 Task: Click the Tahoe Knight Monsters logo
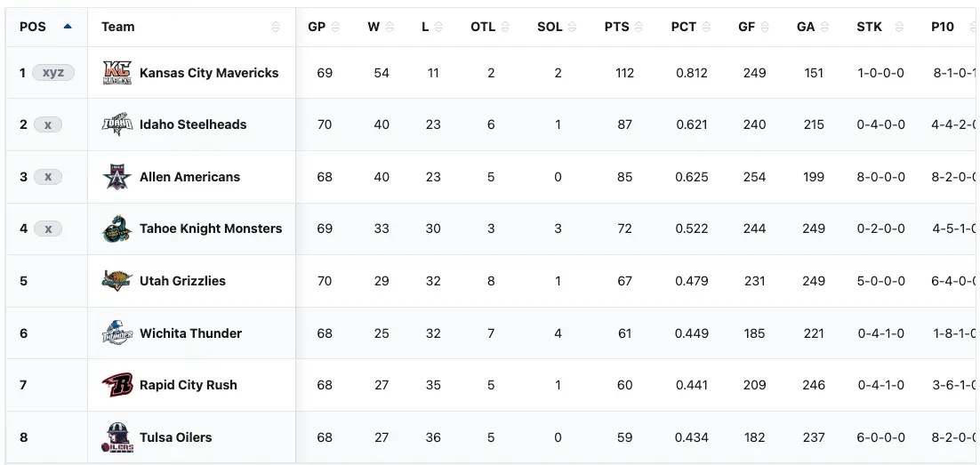117,228
